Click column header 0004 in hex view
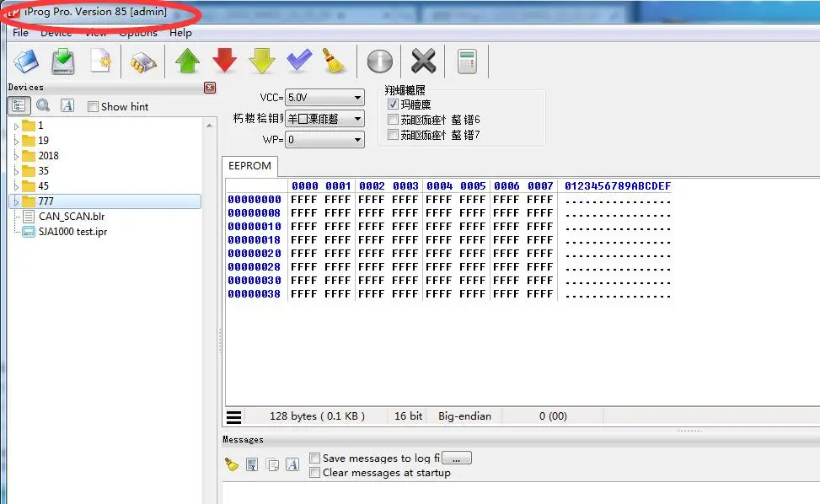 (439, 185)
